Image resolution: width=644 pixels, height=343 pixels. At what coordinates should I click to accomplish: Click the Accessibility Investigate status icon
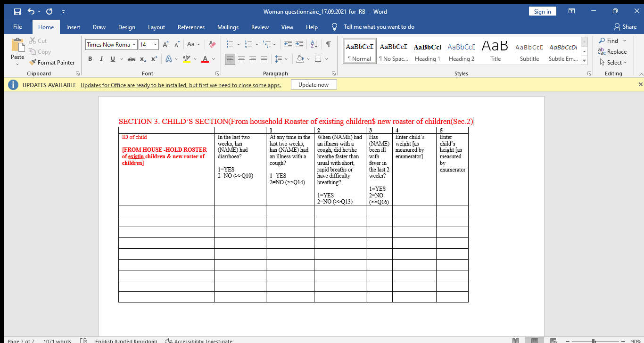(169, 341)
